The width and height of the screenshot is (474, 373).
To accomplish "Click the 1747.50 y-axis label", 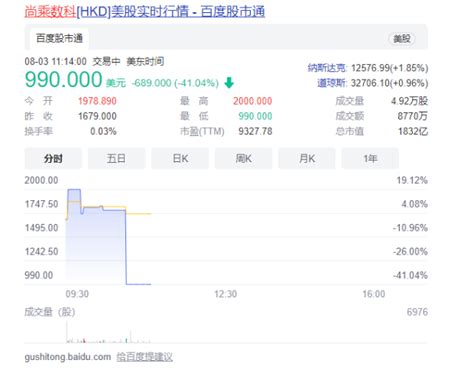I will pyautogui.click(x=41, y=204).
